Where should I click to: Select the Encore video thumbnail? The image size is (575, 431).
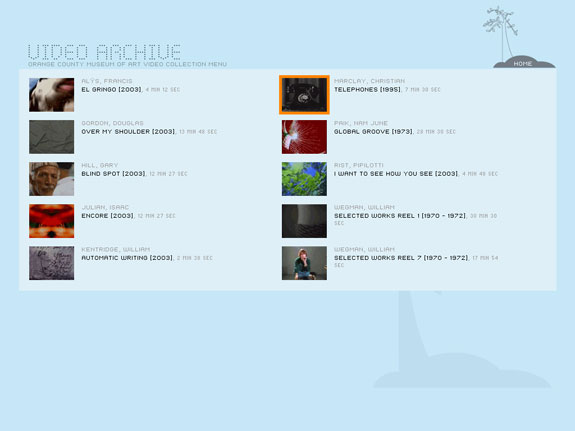click(x=52, y=221)
